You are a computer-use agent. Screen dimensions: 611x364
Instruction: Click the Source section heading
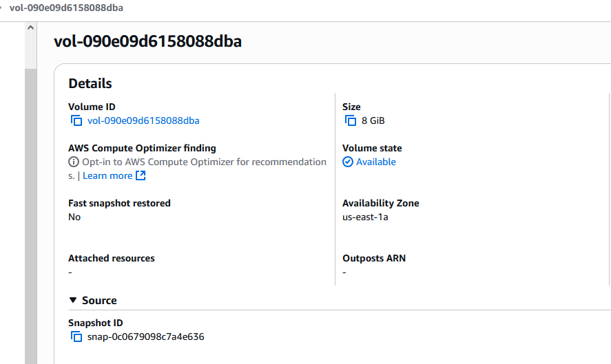(x=99, y=301)
